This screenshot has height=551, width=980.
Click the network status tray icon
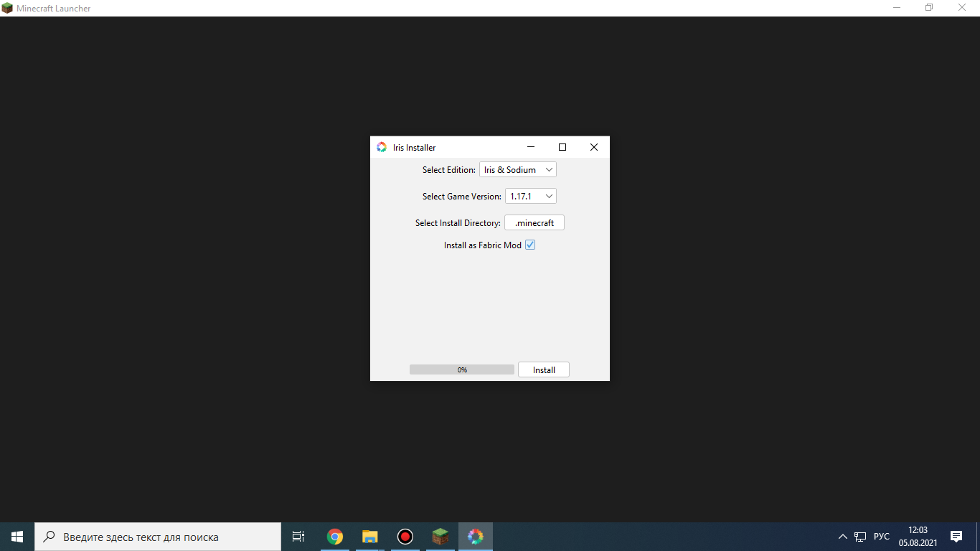pyautogui.click(x=860, y=537)
